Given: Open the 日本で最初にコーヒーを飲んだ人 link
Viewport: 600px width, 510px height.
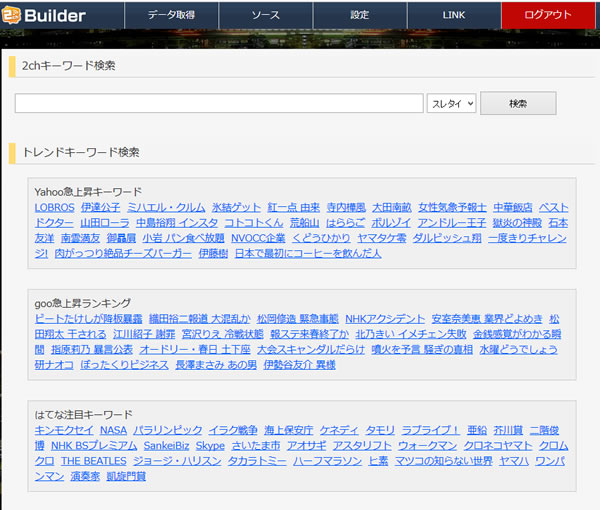Looking at the screenshot, I should [x=308, y=254].
